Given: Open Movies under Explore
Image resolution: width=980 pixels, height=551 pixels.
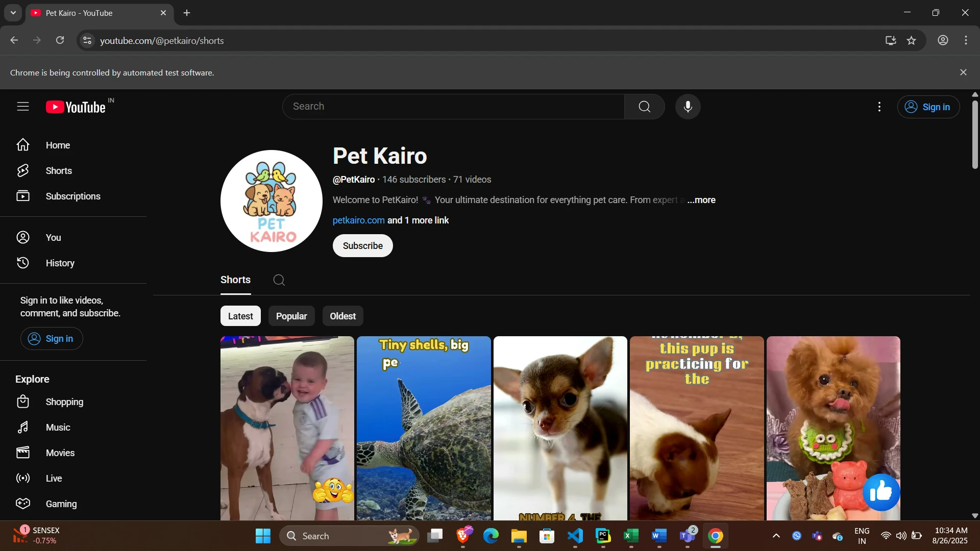Looking at the screenshot, I should pos(73,453).
